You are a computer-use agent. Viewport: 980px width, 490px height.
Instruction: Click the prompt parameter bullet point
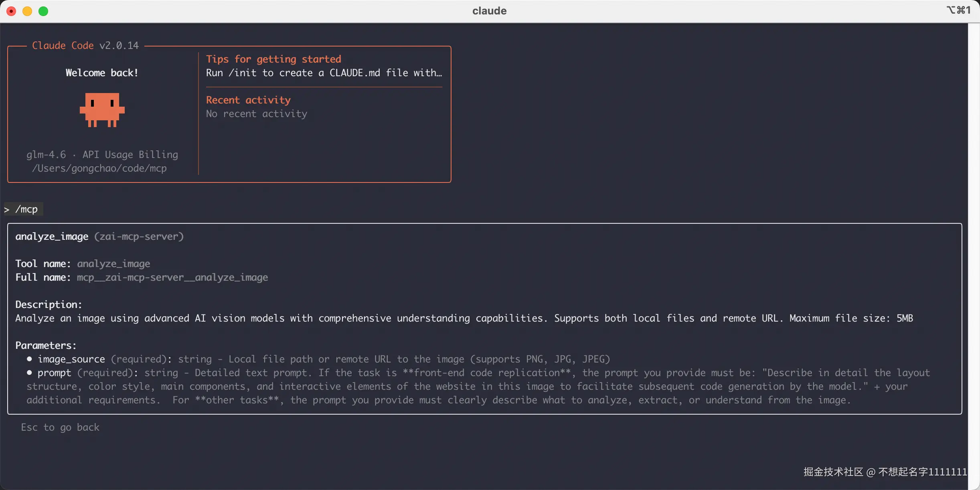pos(29,373)
